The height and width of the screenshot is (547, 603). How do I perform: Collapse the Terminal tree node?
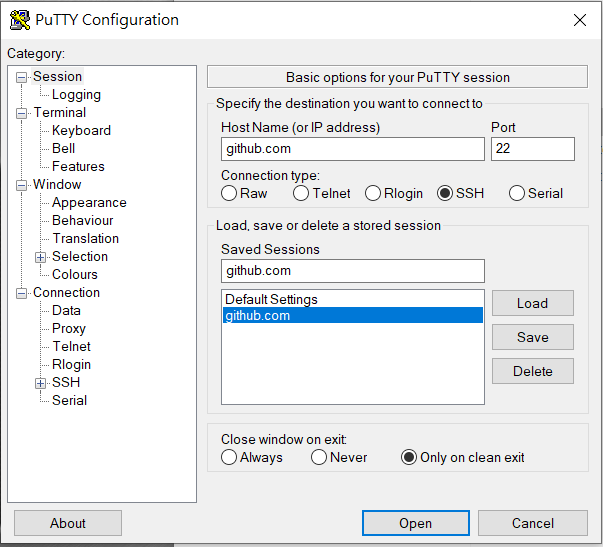(x=22, y=113)
